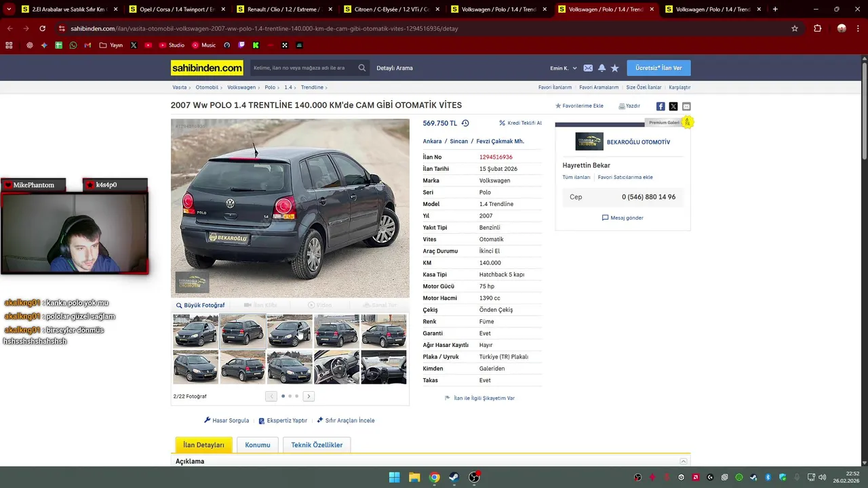
Task: Open the WhatsApp bookmark icon
Action: pos(73,45)
